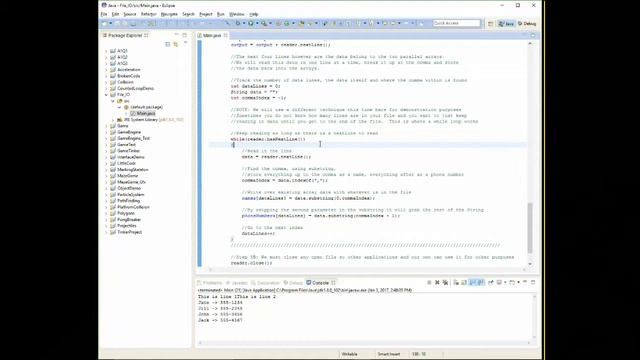Switch to the Declaration tab

(265, 282)
